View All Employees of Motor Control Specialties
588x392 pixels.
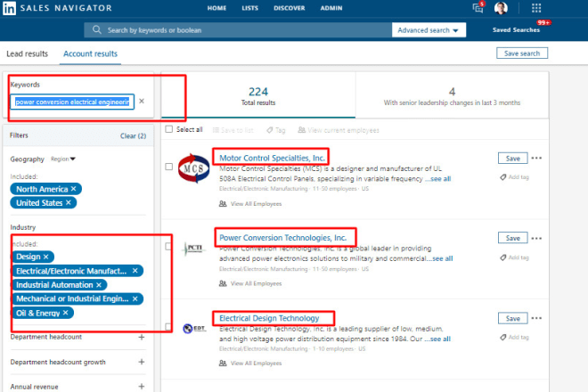pos(250,204)
